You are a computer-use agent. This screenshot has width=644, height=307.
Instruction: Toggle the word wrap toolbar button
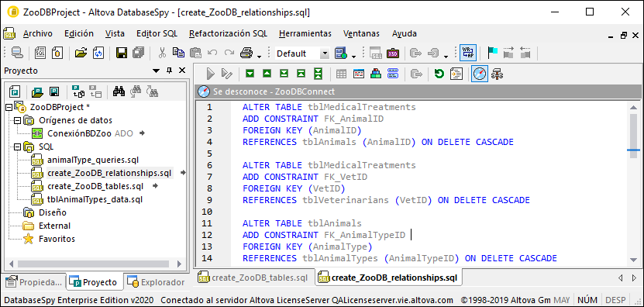(x=467, y=53)
